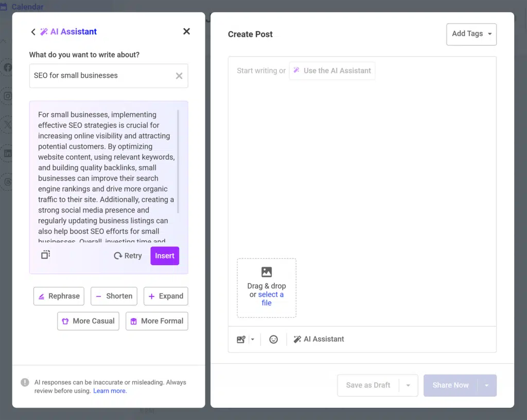Click the copy icon below generated text

pos(45,255)
